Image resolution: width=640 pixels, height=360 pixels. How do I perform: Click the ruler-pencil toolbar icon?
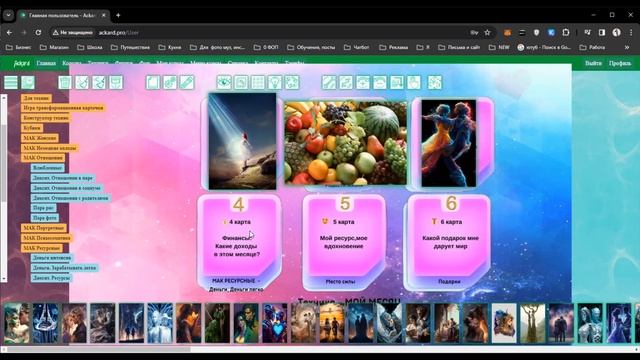coord(187,82)
